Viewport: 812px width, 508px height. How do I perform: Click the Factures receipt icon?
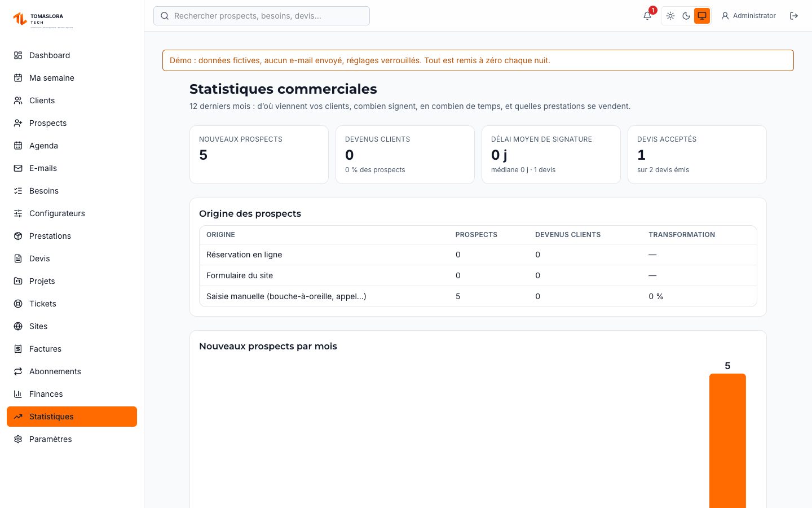[x=18, y=349]
